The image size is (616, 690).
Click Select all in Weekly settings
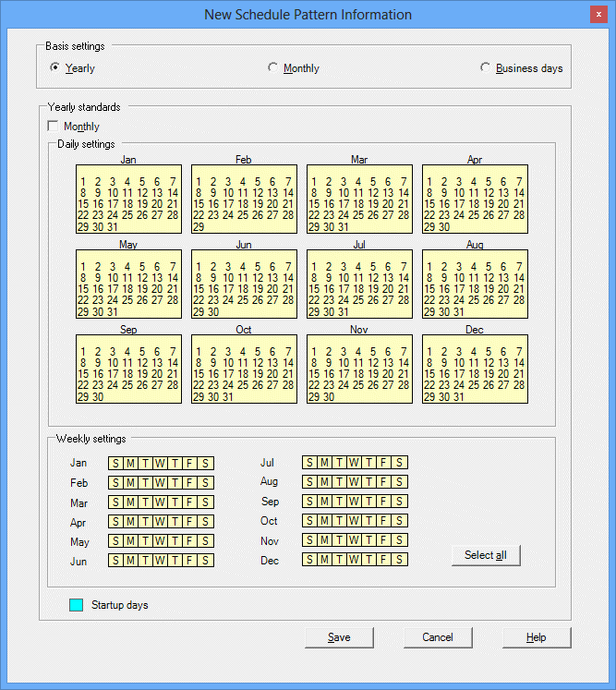(x=486, y=555)
